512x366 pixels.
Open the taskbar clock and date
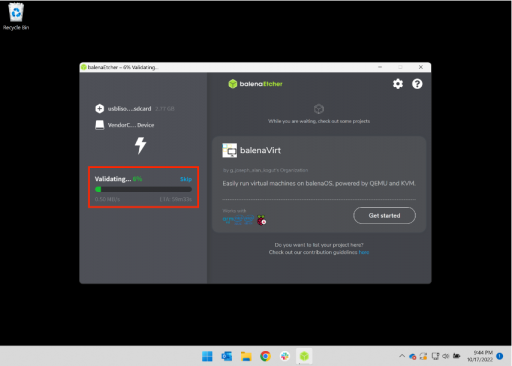tap(480, 356)
